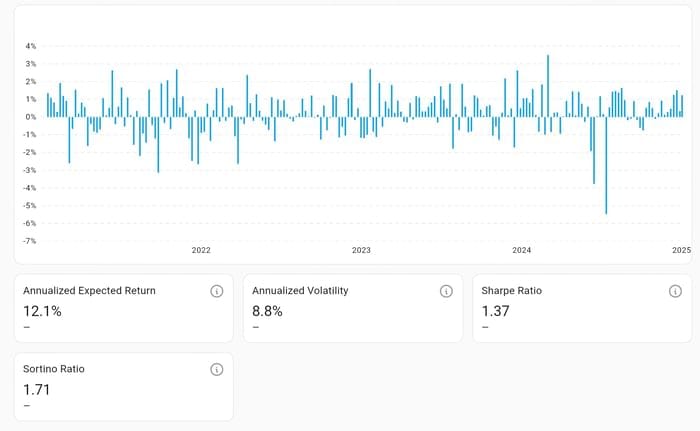The height and width of the screenshot is (431, 700).
Task: Click the 1.37 Sharpe value
Action: tap(495, 311)
